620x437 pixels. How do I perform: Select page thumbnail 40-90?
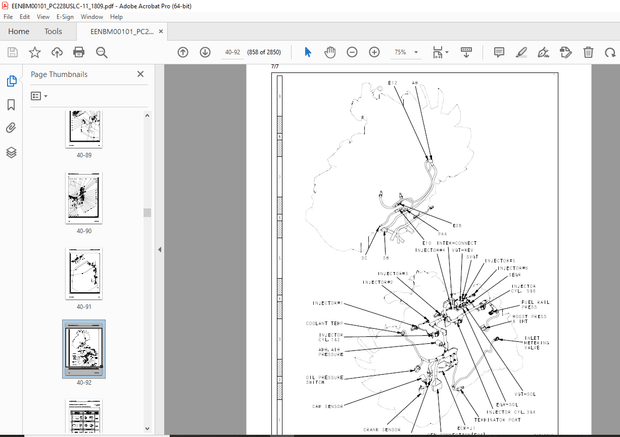click(84, 198)
